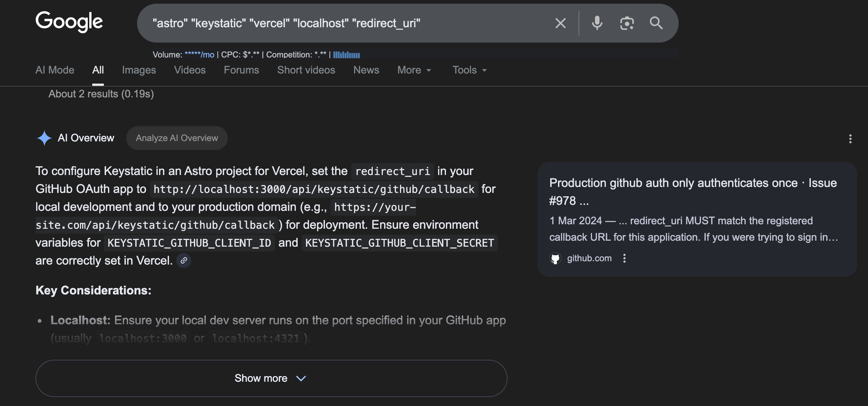This screenshot has height=406, width=868.
Task: Click the 'KEYSTATIC_GITHUB_CLIENT_ID' code text
Action: point(189,243)
